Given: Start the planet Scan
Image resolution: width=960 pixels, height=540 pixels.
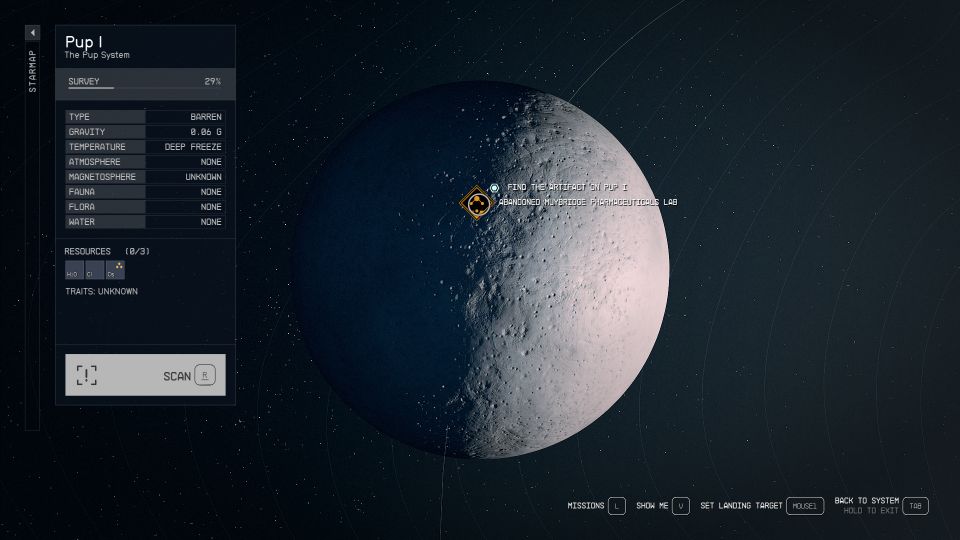Looking at the screenshot, I should point(145,375).
